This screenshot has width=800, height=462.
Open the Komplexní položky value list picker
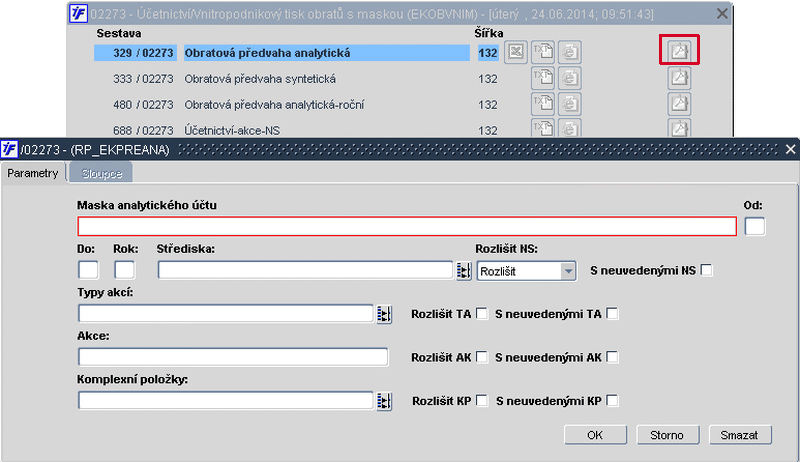(x=384, y=401)
